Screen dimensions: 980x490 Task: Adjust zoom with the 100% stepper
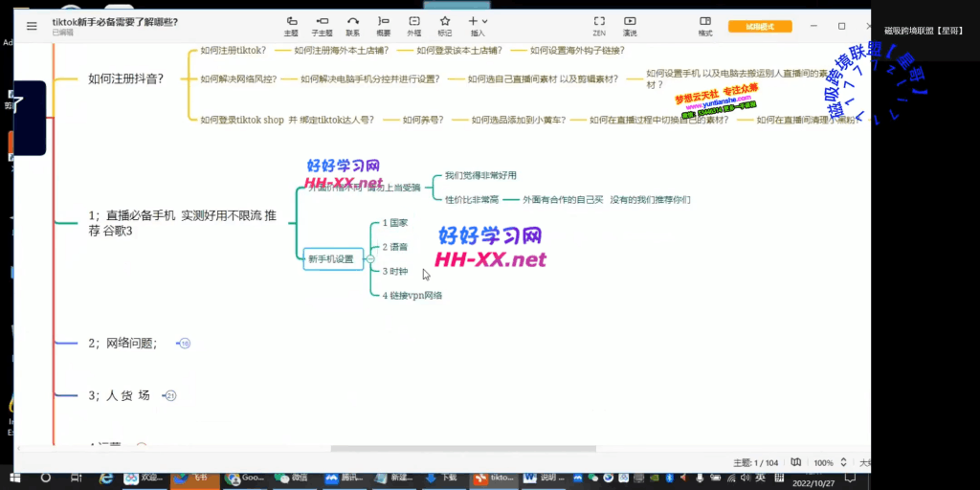point(842,462)
